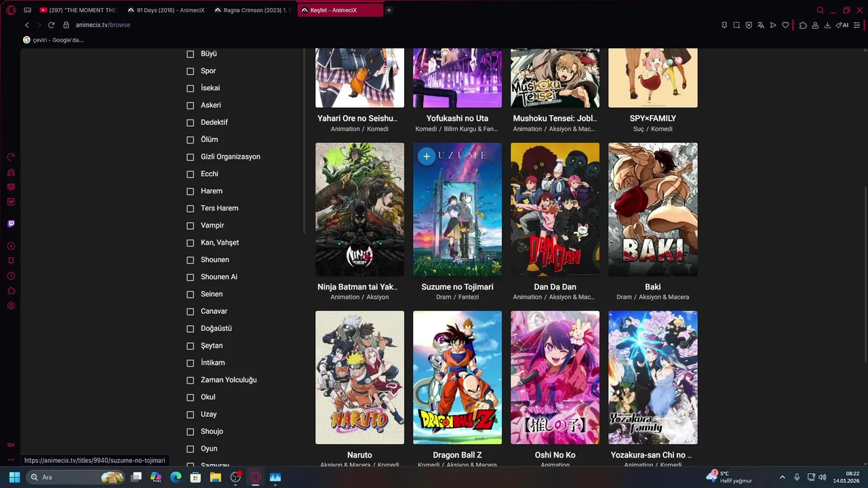Open File Explorer from the taskbar
868x488 pixels.
[x=216, y=477]
